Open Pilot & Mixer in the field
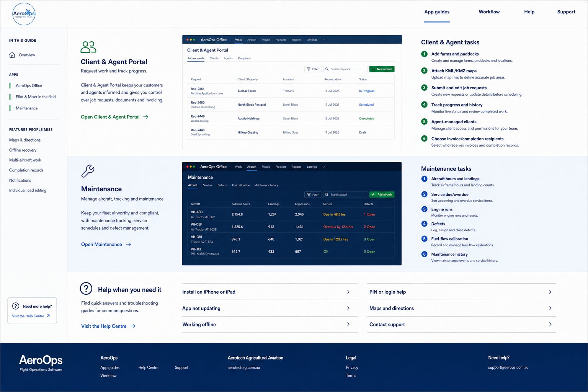 (x=36, y=97)
